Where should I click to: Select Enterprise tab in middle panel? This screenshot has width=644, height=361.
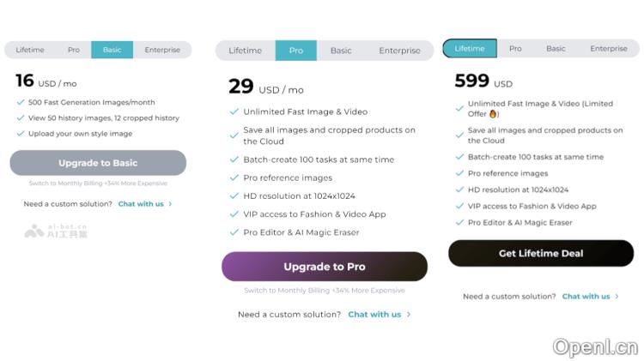tap(400, 51)
